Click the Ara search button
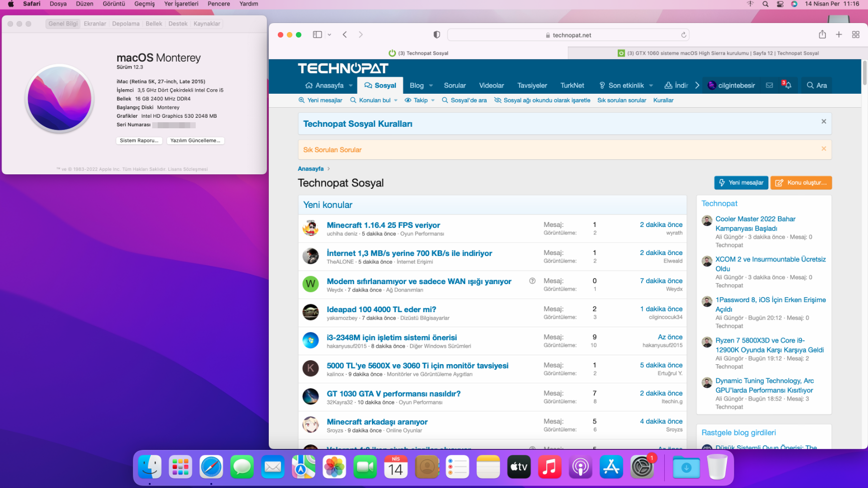Screen dimensions: 868x488 (816, 85)
